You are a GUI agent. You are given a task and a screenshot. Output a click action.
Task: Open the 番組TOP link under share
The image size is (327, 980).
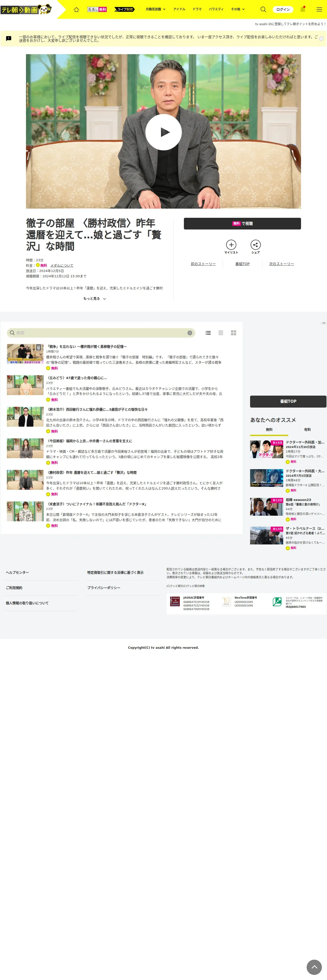[x=242, y=264]
